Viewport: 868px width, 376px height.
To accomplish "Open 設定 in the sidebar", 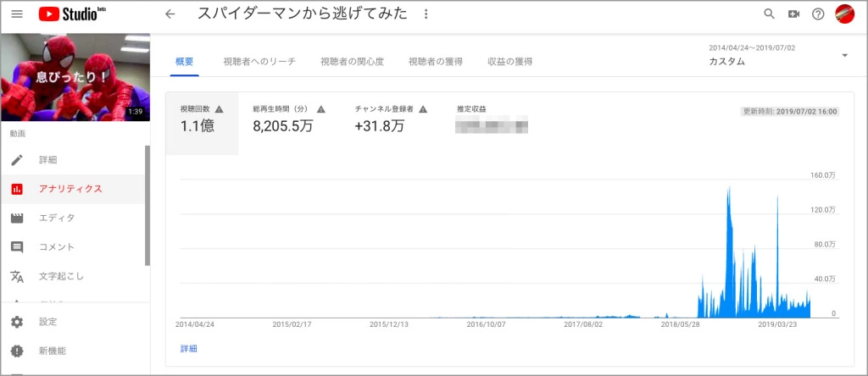I will coord(47,322).
